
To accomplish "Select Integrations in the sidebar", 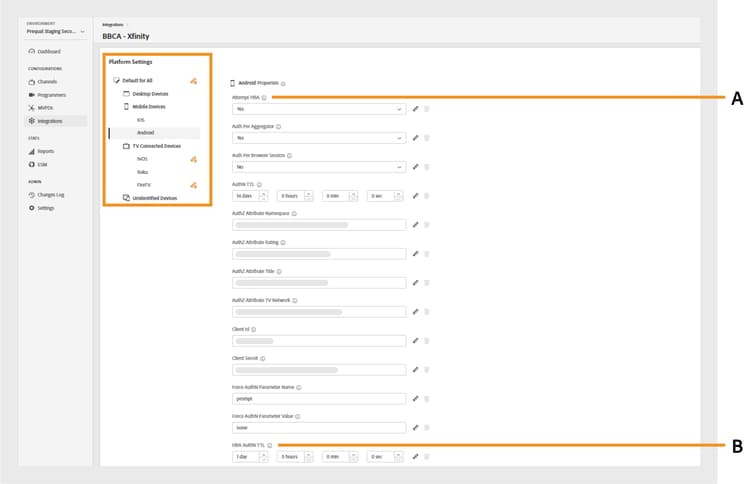I will pyautogui.click(x=55, y=121).
